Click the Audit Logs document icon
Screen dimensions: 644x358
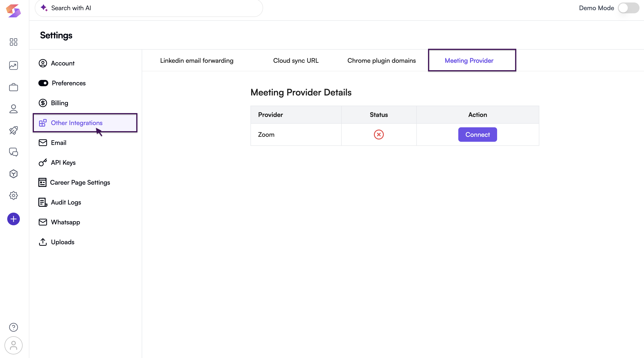(43, 202)
